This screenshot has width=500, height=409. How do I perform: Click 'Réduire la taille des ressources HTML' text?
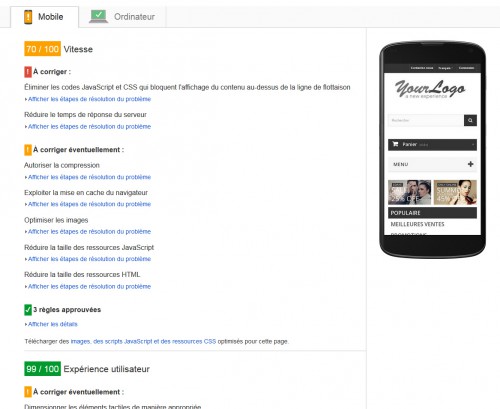pyautogui.click(x=82, y=274)
